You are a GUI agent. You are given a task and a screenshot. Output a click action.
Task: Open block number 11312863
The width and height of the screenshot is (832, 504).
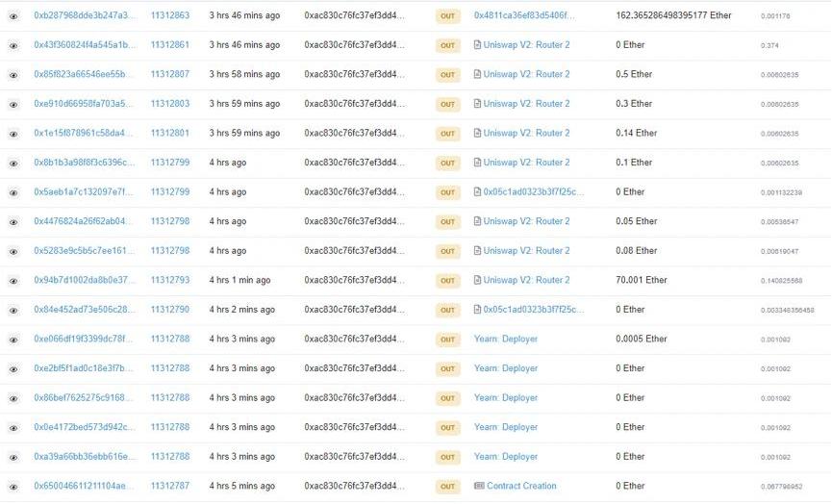[169, 16]
